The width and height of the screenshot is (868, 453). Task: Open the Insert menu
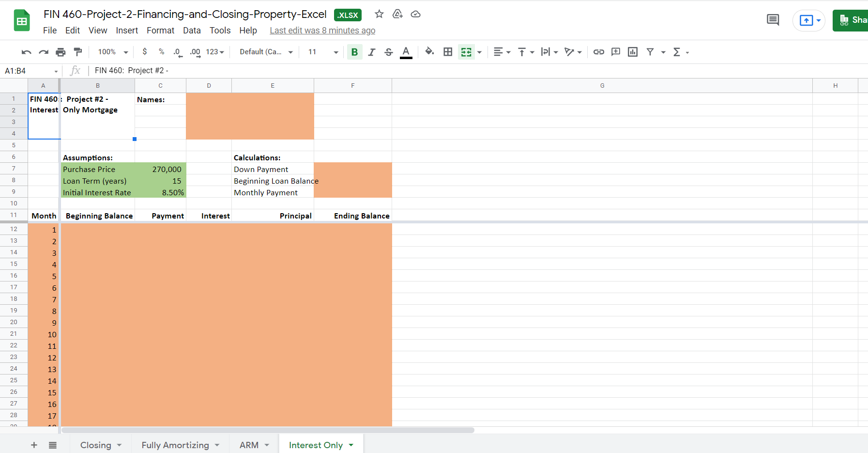point(127,30)
